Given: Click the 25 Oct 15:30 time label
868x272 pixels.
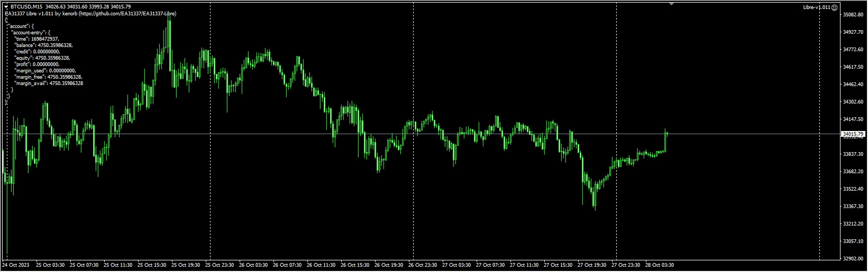Looking at the screenshot, I should [x=151, y=265].
